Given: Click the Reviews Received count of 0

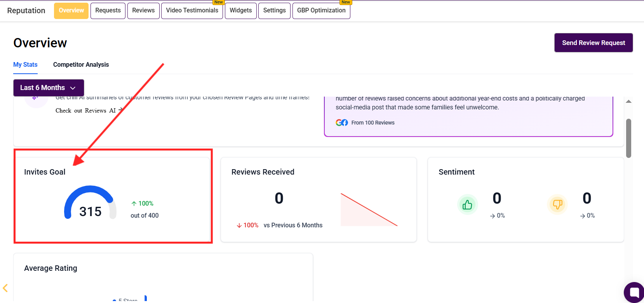Looking at the screenshot, I should click(279, 198).
